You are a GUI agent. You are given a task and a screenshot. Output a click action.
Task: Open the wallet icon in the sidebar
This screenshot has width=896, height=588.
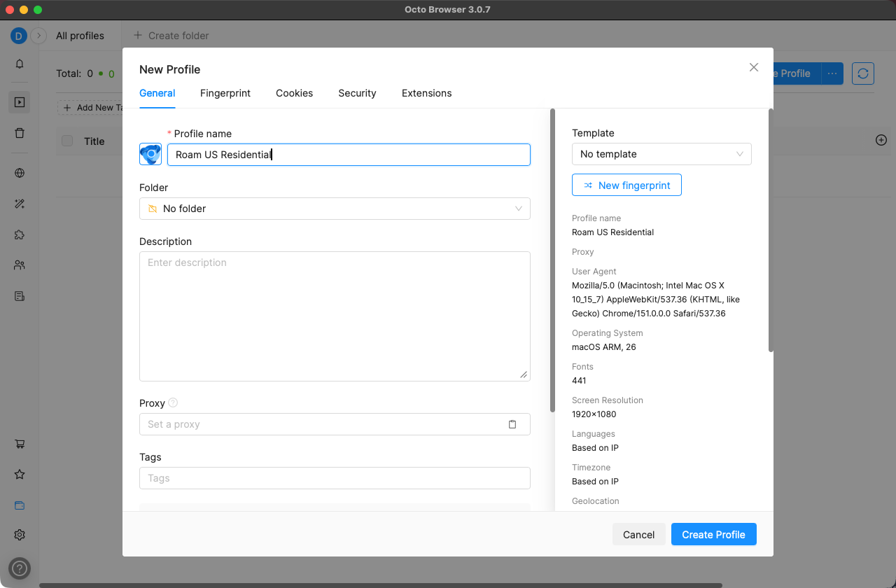point(20,505)
